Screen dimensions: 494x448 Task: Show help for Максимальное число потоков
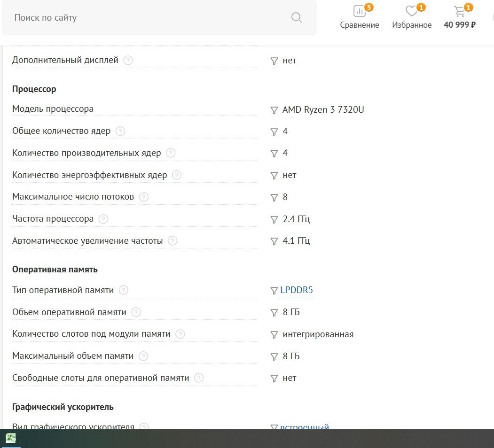144,197
